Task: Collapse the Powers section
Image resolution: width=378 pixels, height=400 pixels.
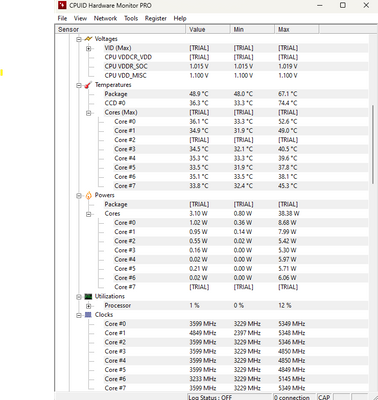Action: (79, 196)
